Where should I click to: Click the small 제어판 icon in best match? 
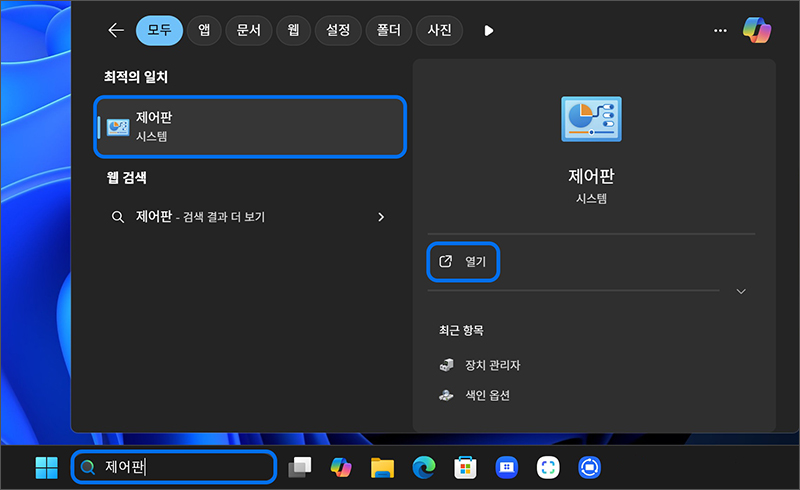tap(118, 127)
